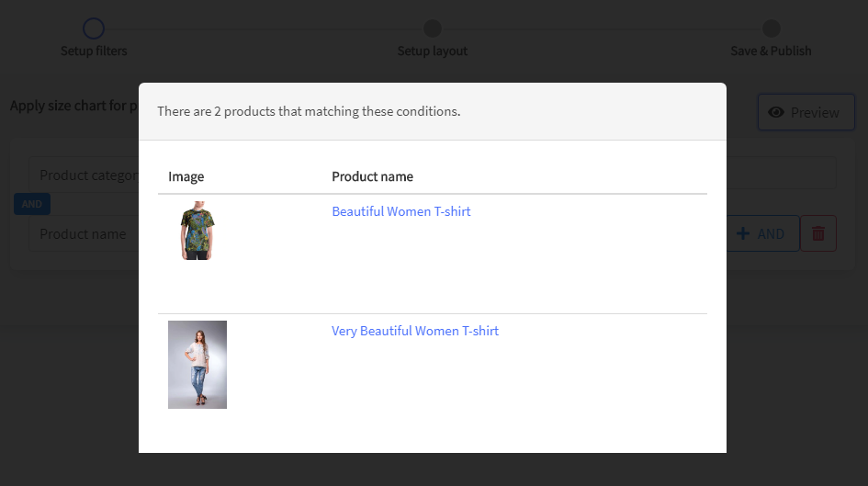The width and height of the screenshot is (868, 486).
Task: Select the Setup filters step circle
Action: click(x=94, y=28)
